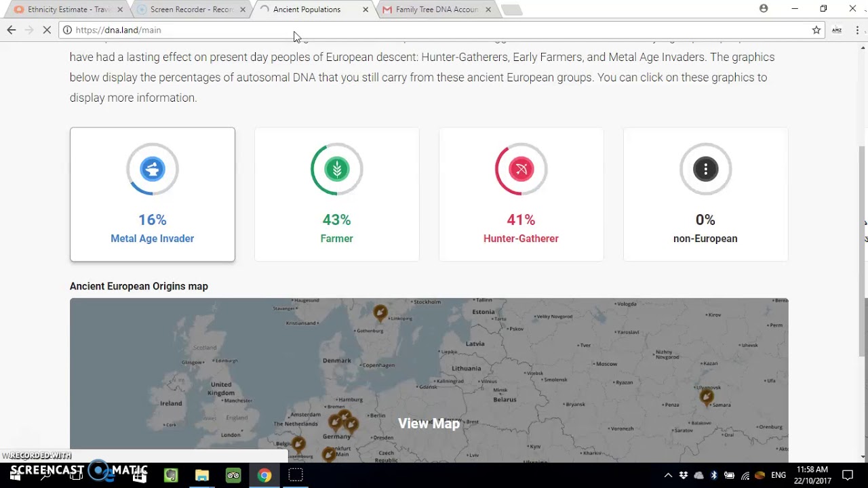868x488 pixels.
Task: Bookmark this page with the star icon
Action: point(816,30)
